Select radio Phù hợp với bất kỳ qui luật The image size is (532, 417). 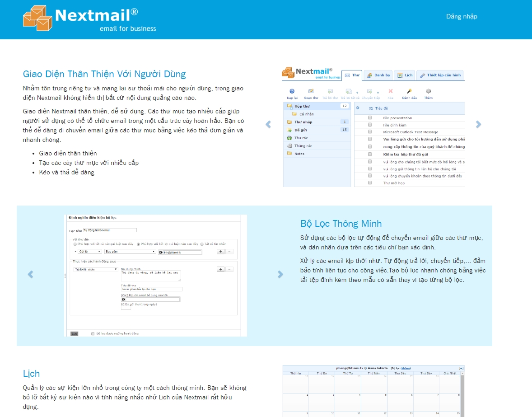(139, 244)
